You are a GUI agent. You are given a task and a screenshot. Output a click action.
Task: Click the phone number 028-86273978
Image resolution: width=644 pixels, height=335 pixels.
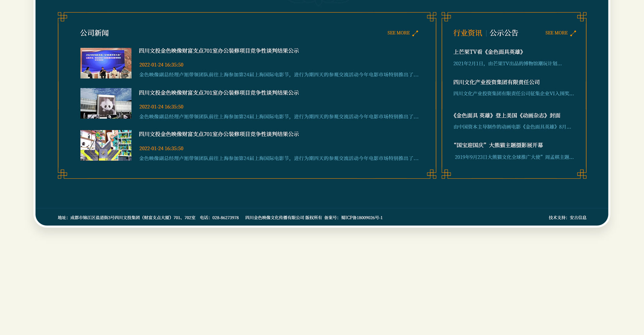coord(225,218)
